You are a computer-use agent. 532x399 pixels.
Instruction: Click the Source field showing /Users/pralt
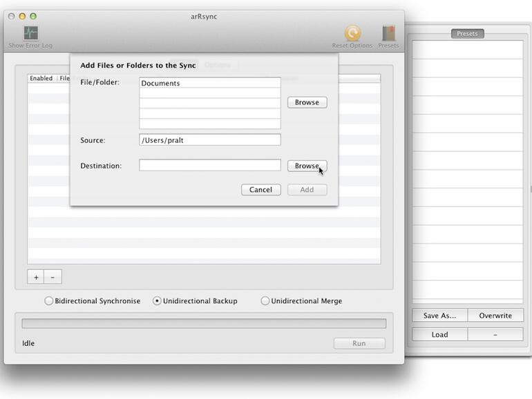(210, 139)
